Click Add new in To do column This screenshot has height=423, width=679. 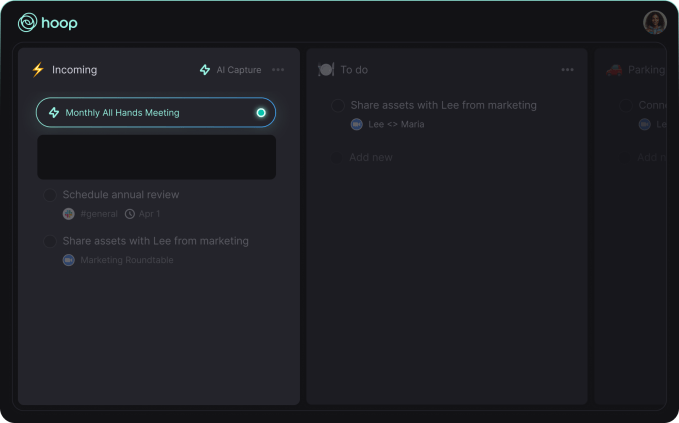click(x=370, y=158)
